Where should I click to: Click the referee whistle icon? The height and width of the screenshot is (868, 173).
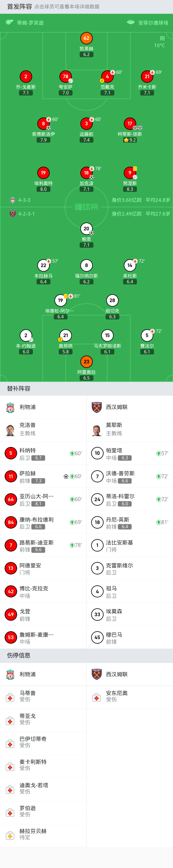9,22
